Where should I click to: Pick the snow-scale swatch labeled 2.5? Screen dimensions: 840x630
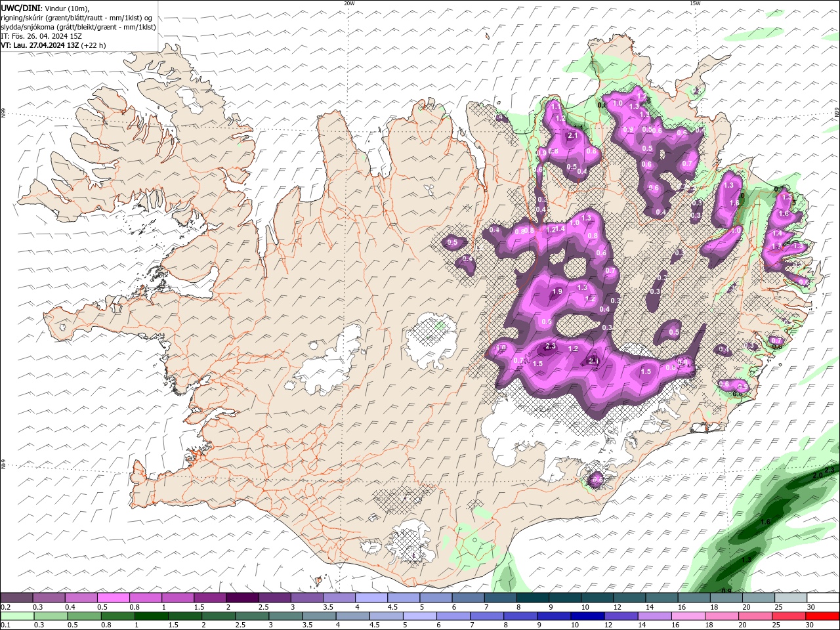[x=274, y=598]
